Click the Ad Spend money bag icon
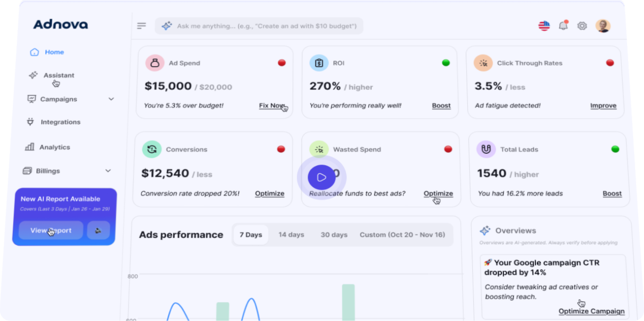This screenshot has width=644, height=321. pyautogui.click(x=155, y=63)
